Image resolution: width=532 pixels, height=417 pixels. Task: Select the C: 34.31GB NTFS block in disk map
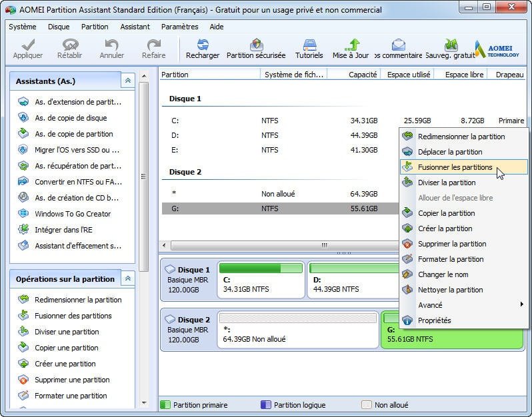click(x=261, y=280)
